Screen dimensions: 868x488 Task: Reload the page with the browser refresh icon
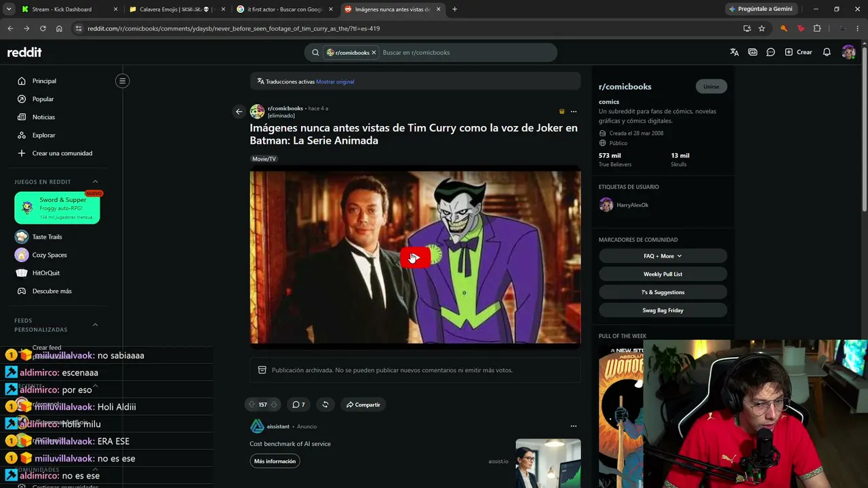pyautogui.click(x=43, y=28)
